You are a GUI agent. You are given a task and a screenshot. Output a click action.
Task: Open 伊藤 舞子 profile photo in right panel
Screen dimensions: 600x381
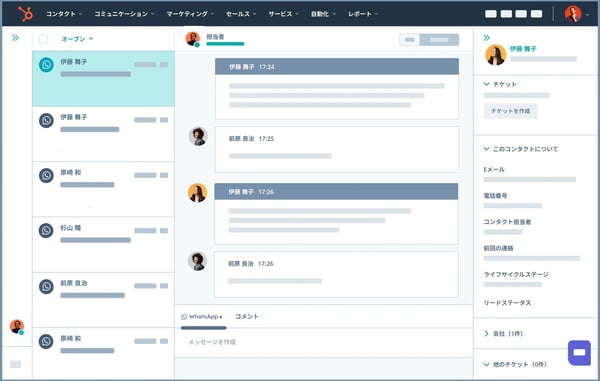(496, 55)
